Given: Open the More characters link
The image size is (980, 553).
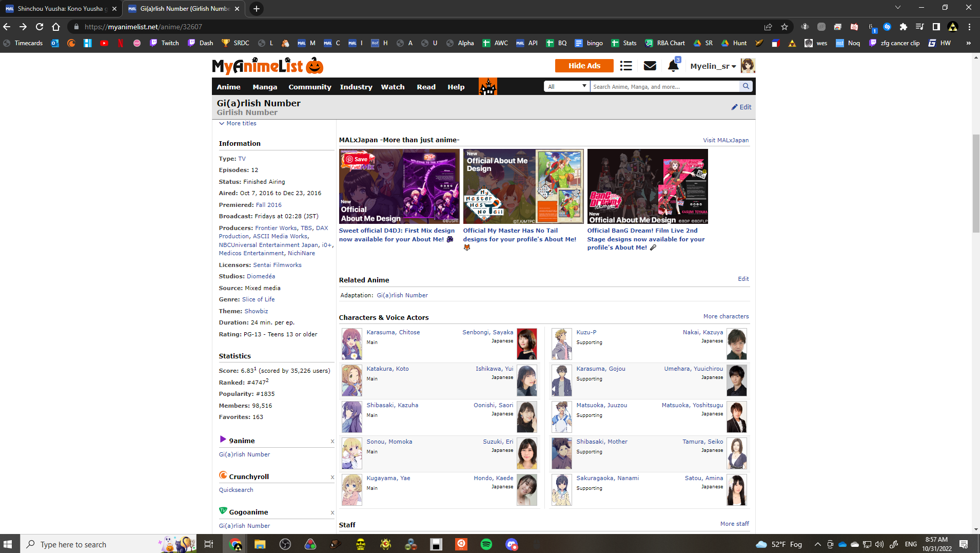Looking at the screenshot, I should (726, 316).
